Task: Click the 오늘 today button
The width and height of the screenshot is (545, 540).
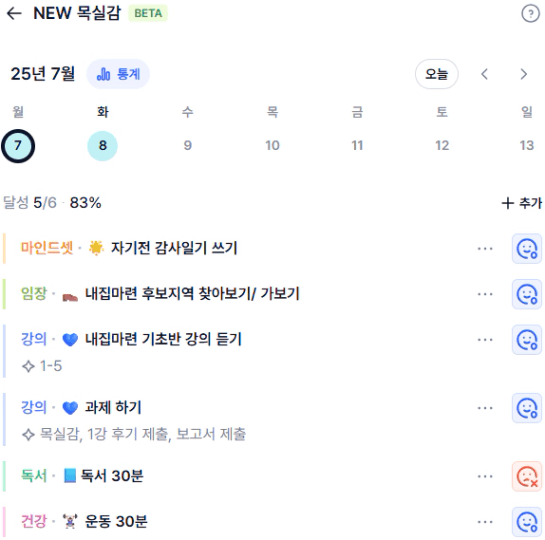Action: click(x=437, y=74)
